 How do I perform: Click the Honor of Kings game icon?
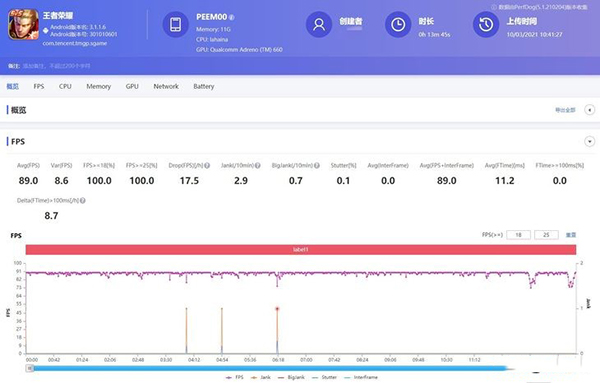tap(23, 24)
